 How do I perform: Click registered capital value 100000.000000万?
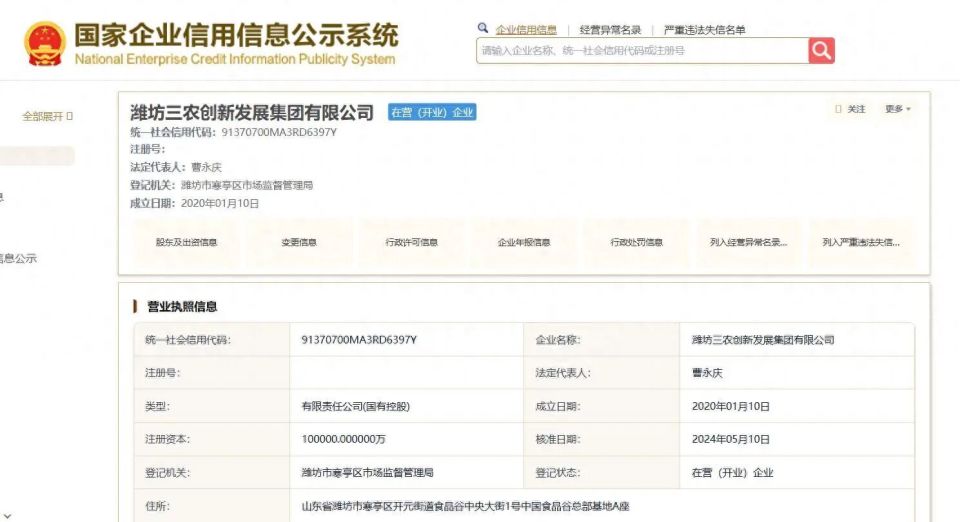point(343,439)
